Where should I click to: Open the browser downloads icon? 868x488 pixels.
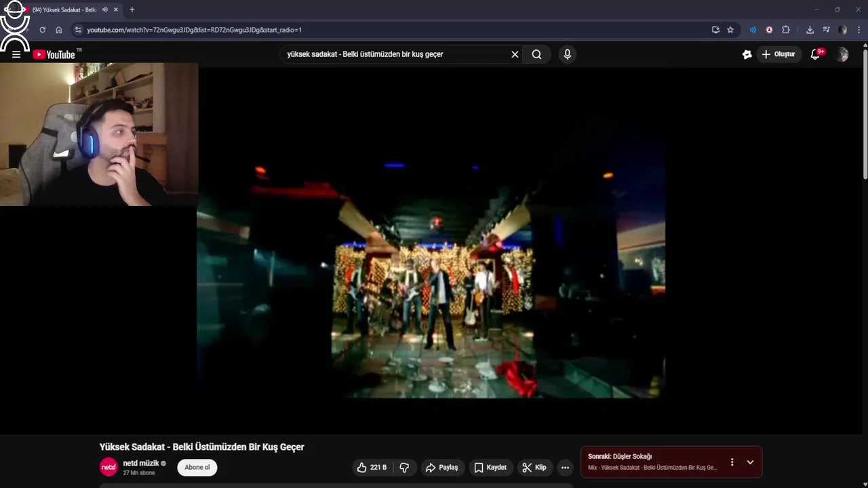[810, 30]
